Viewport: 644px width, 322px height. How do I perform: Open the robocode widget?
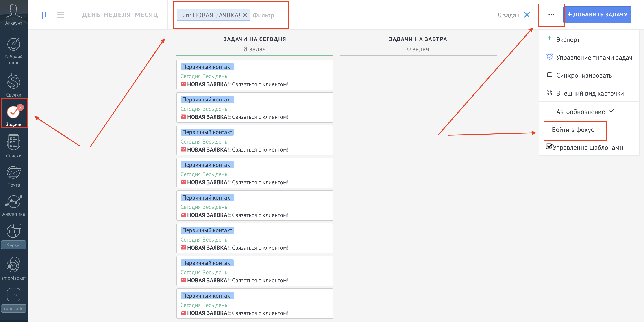tap(13, 300)
